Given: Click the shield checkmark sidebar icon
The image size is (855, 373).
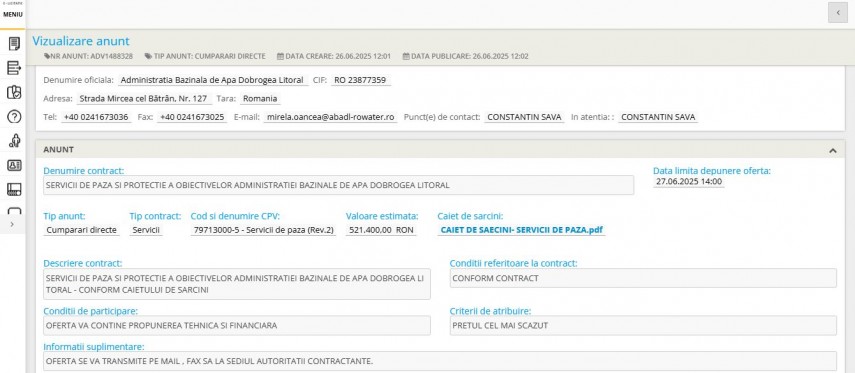Looking at the screenshot, I should (14, 92).
